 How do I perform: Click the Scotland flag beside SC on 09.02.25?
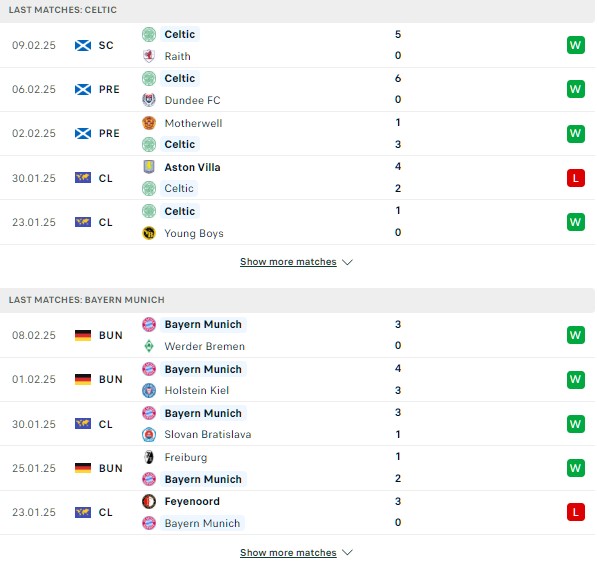[x=83, y=45]
